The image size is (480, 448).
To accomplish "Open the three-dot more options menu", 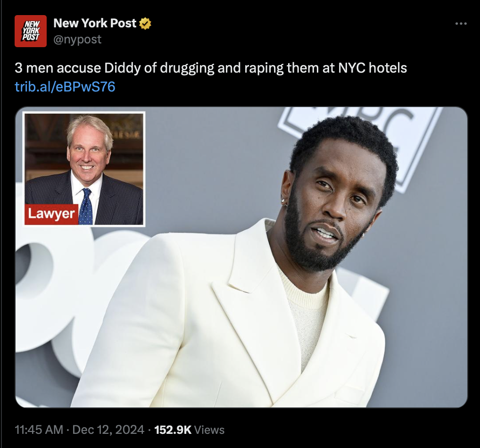I will pyautogui.click(x=461, y=24).
